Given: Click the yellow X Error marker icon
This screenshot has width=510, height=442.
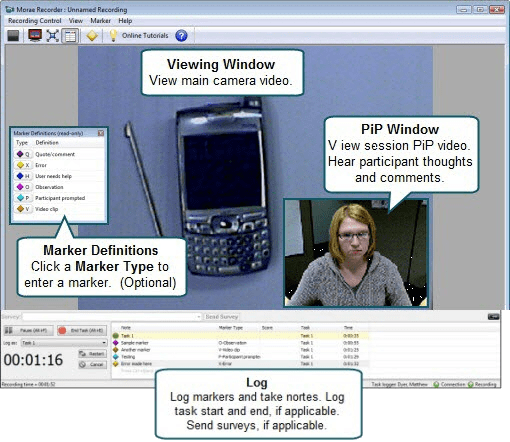Looking at the screenshot, I should [20, 165].
